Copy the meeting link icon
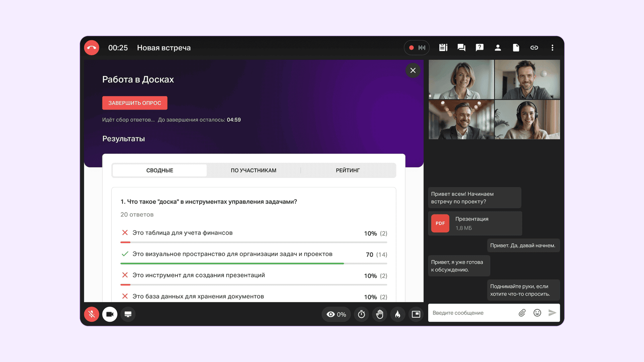The height and width of the screenshot is (362, 644). (x=534, y=48)
